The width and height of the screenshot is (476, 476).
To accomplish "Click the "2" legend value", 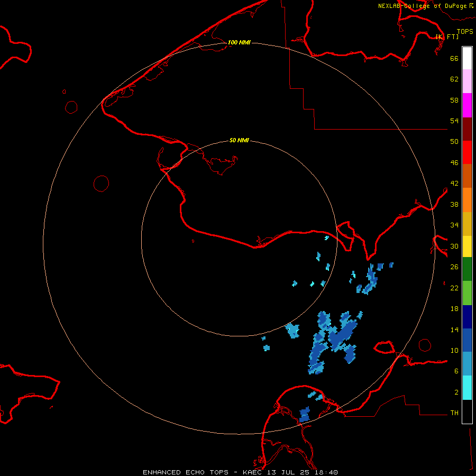I will pos(456,392).
